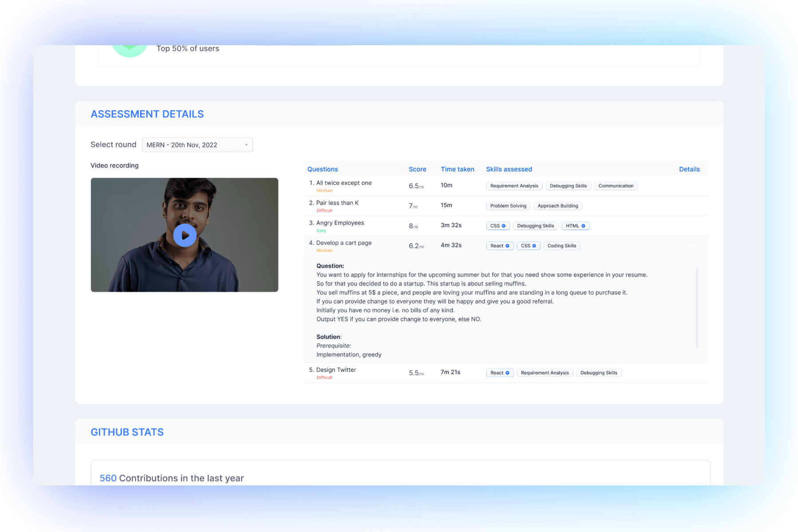Expand the All twice except one question
This screenshot has height=532, width=798.
(x=344, y=183)
